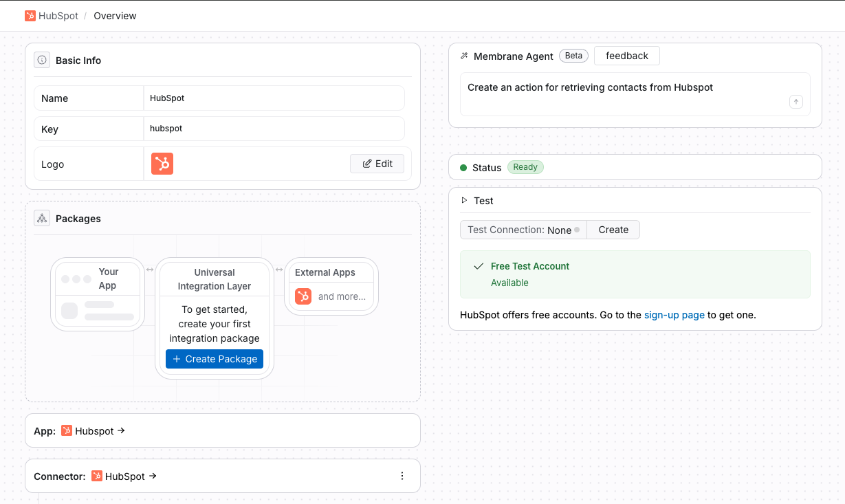845x504 pixels.
Task: Click the feedback button
Action: pyautogui.click(x=627, y=56)
